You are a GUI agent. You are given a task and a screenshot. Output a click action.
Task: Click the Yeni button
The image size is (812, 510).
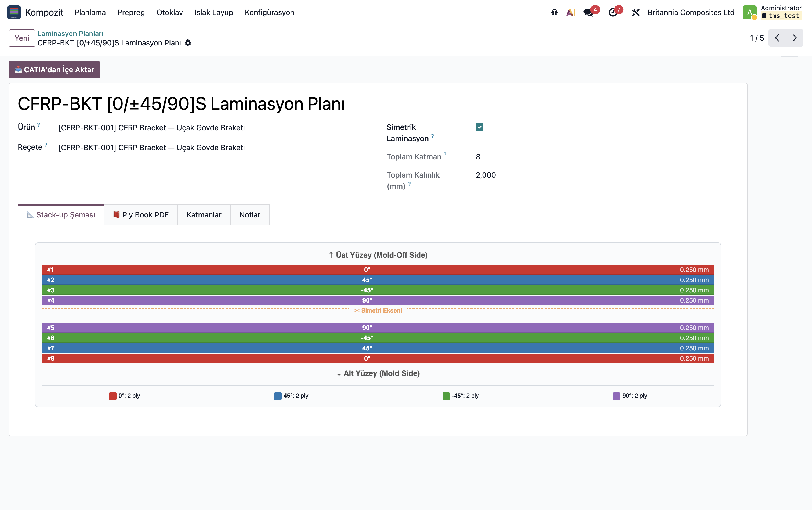pos(22,38)
